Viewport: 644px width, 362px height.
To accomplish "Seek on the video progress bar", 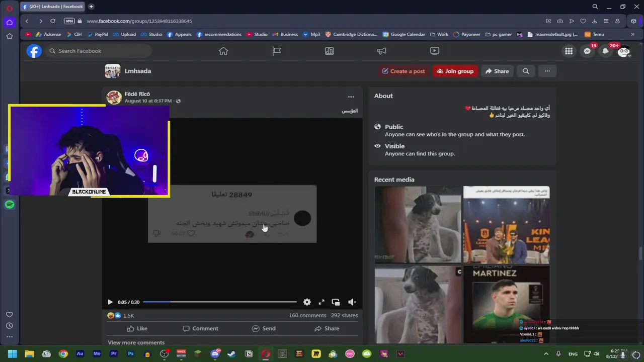I will (220, 302).
